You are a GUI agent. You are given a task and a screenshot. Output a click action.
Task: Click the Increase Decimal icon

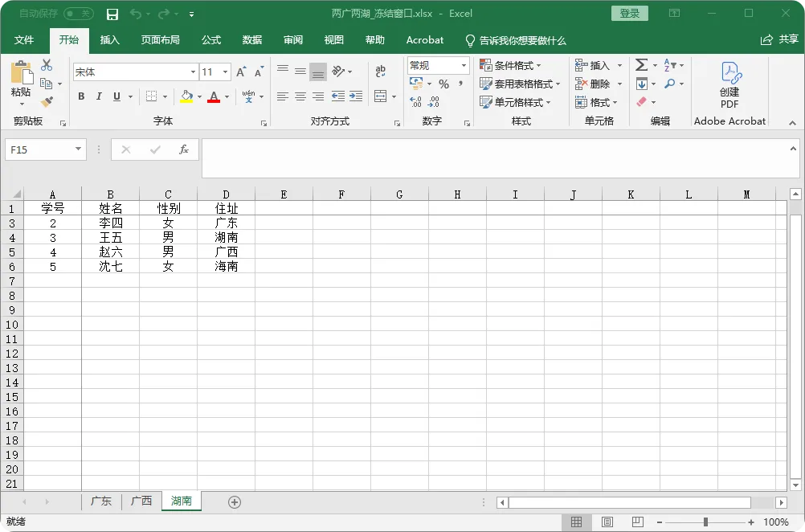pyautogui.click(x=416, y=102)
